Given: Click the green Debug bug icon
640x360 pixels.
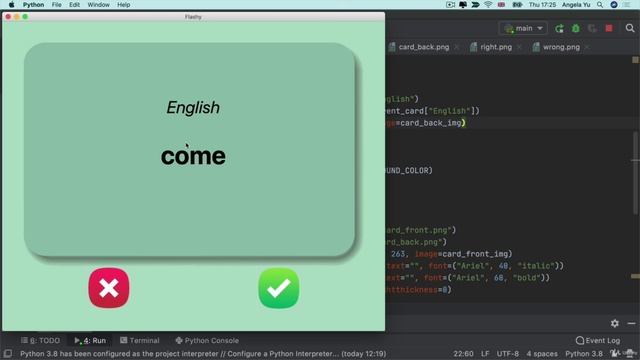Looking at the screenshot, I should (x=576, y=28).
